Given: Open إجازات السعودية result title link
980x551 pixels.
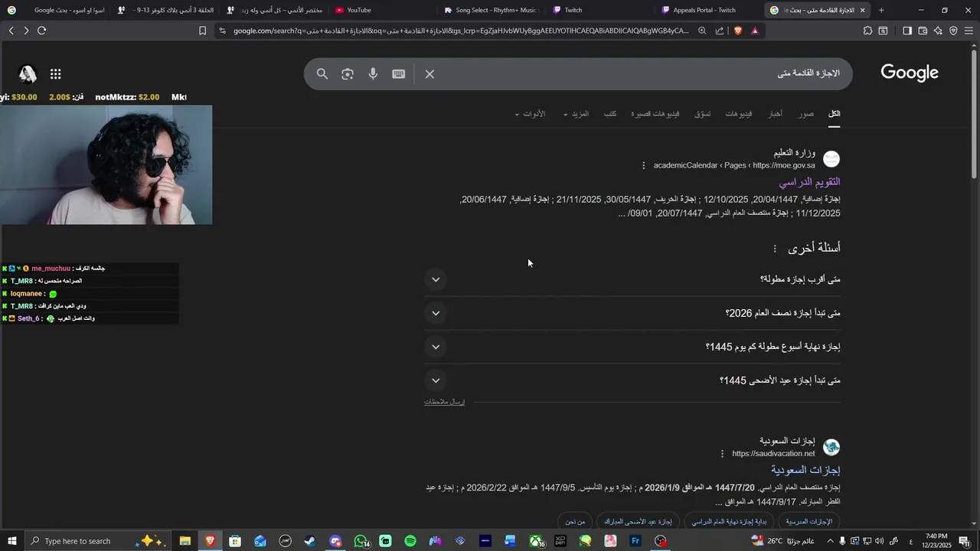Looking at the screenshot, I should 805,470.
